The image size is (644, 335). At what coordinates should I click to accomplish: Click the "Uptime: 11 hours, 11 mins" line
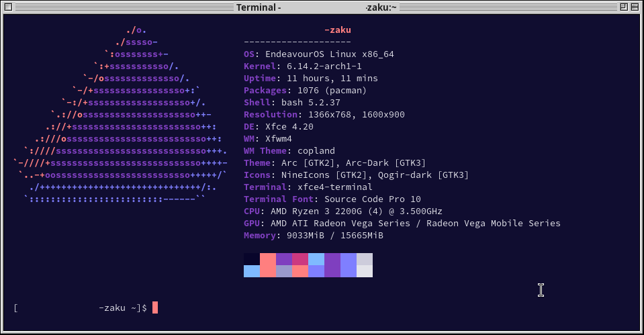pyautogui.click(x=311, y=79)
